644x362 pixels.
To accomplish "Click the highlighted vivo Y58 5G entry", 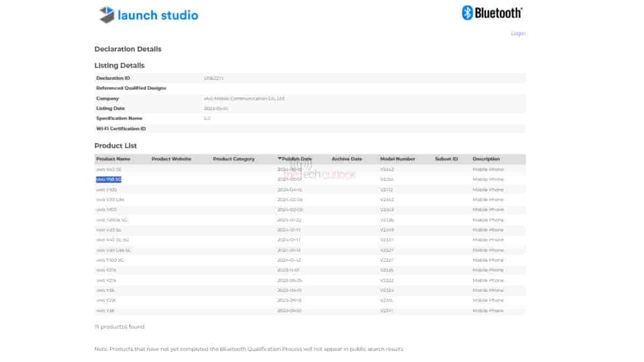I will pyautogui.click(x=108, y=180).
